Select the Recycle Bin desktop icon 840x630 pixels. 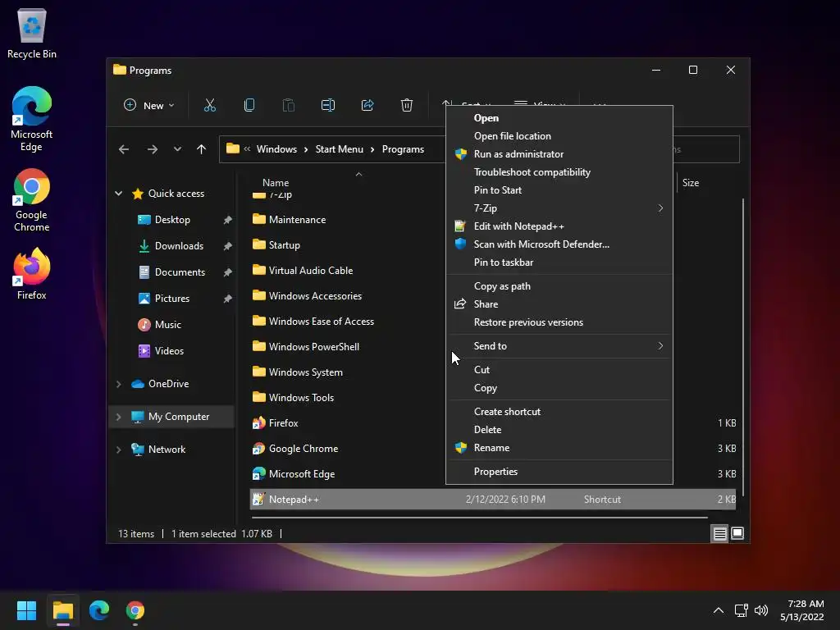(x=32, y=33)
